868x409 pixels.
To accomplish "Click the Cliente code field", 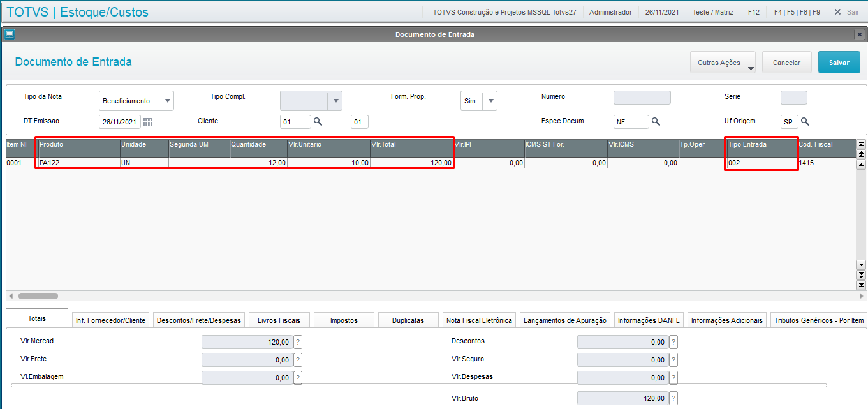I will [x=295, y=122].
